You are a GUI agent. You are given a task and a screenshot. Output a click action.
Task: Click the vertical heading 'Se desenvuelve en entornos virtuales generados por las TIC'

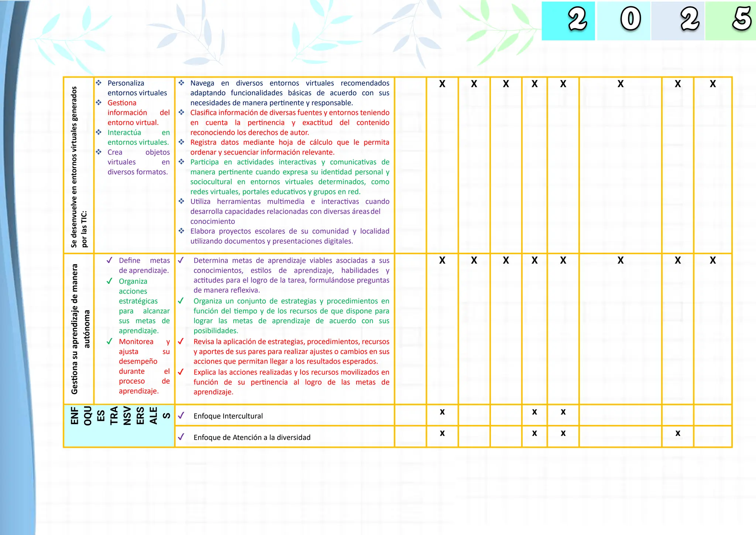79,166
